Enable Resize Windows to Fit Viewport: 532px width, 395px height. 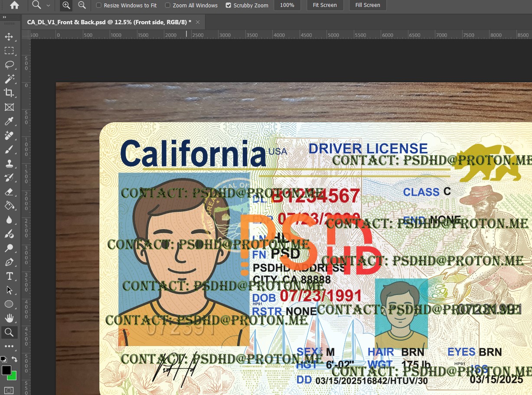99,5
